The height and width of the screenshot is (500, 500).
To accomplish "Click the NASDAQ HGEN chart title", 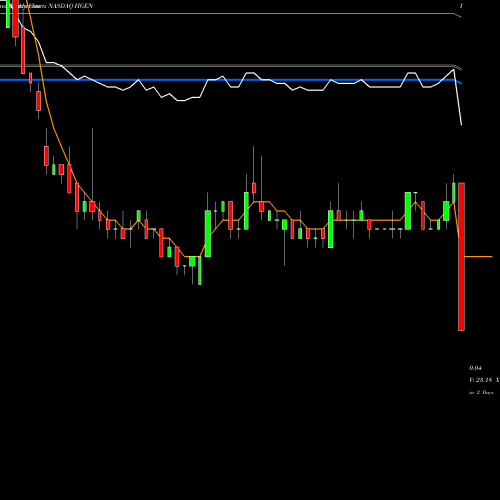I will pyautogui.click(x=71, y=6).
